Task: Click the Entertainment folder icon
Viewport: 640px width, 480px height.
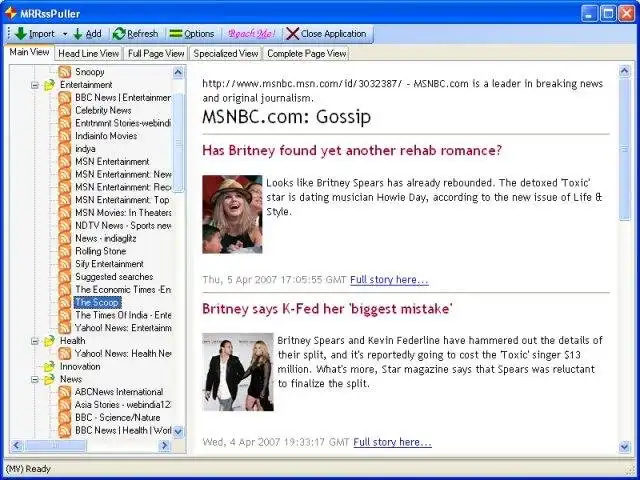Action: tap(49, 84)
